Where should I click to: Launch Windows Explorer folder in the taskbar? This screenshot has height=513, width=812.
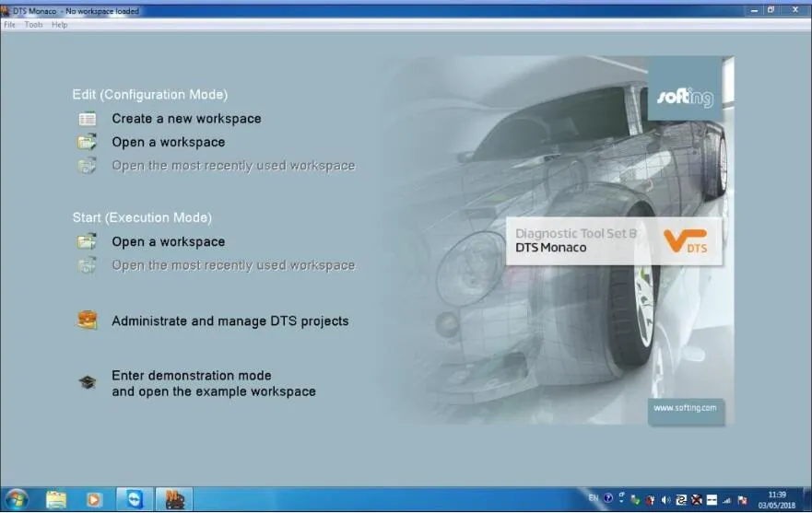(56, 499)
